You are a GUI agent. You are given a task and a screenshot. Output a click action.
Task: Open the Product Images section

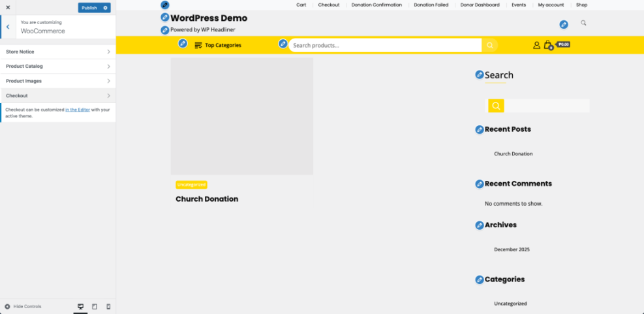click(58, 81)
